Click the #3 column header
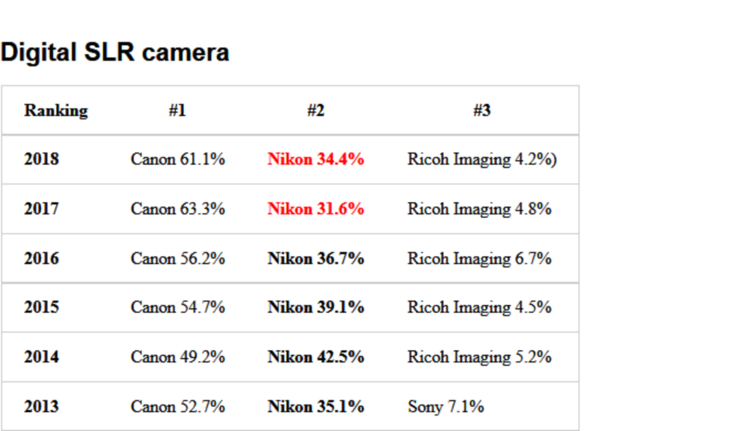 click(482, 111)
